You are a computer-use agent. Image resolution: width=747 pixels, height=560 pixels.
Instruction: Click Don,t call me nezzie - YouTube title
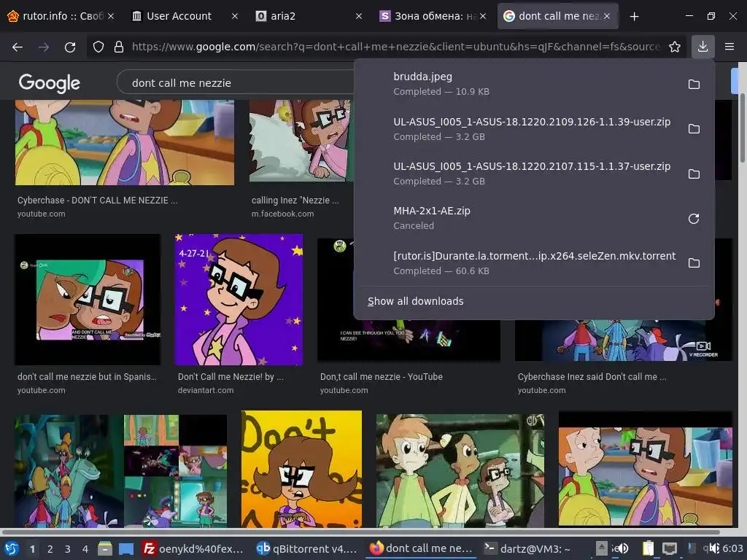click(x=381, y=377)
